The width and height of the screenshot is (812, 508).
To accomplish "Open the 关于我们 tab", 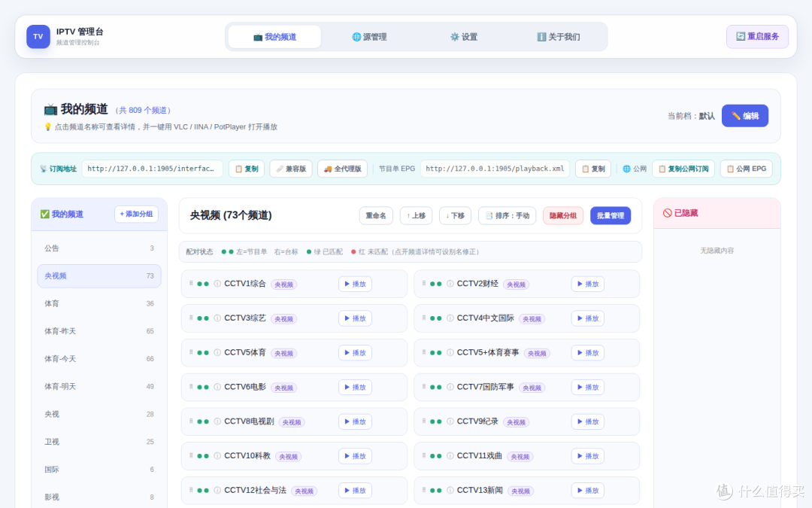I will pos(558,37).
